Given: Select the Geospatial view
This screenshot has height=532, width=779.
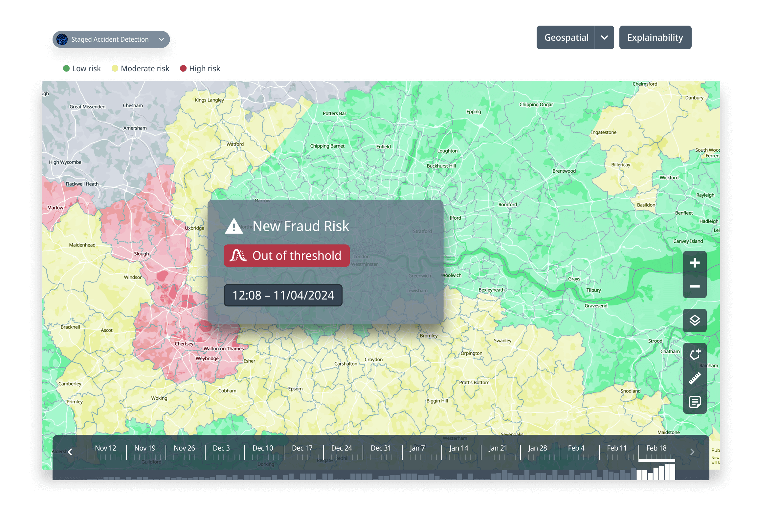Looking at the screenshot, I should pos(567,37).
